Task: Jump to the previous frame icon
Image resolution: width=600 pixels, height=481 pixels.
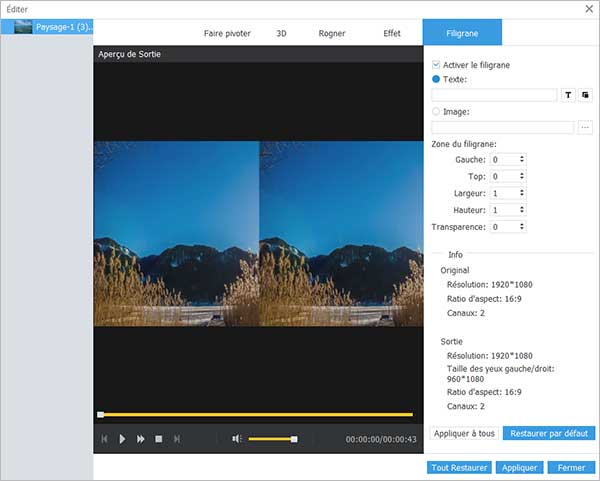Action: tap(104, 439)
